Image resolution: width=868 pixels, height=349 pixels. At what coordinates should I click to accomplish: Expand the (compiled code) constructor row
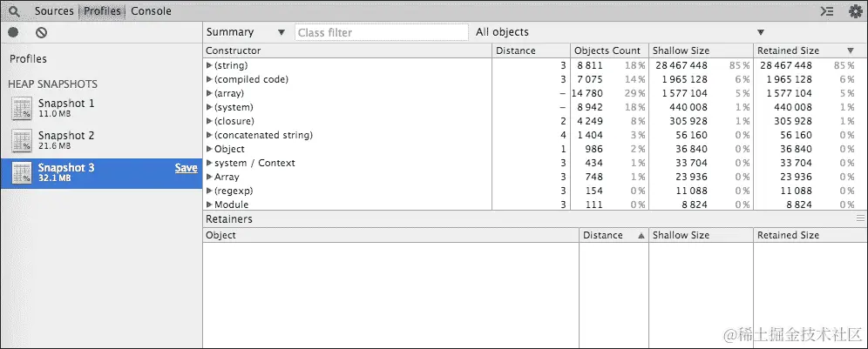(x=209, y=79)
